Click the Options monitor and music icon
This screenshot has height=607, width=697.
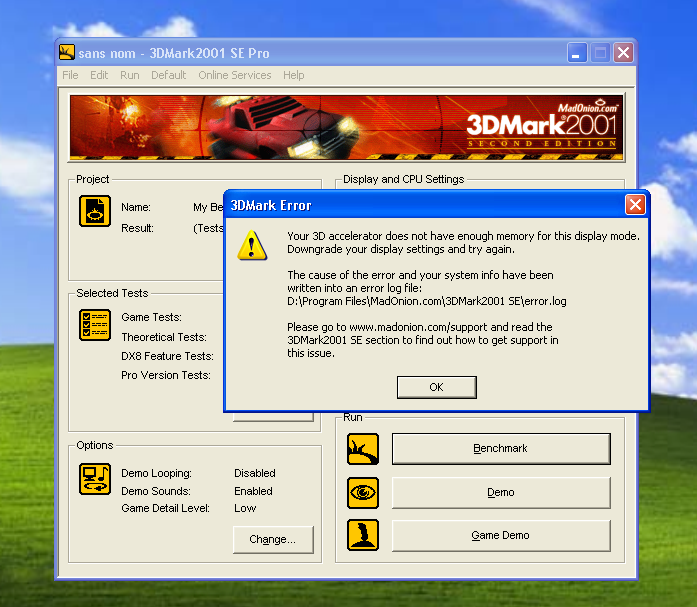tap(95, 479)
